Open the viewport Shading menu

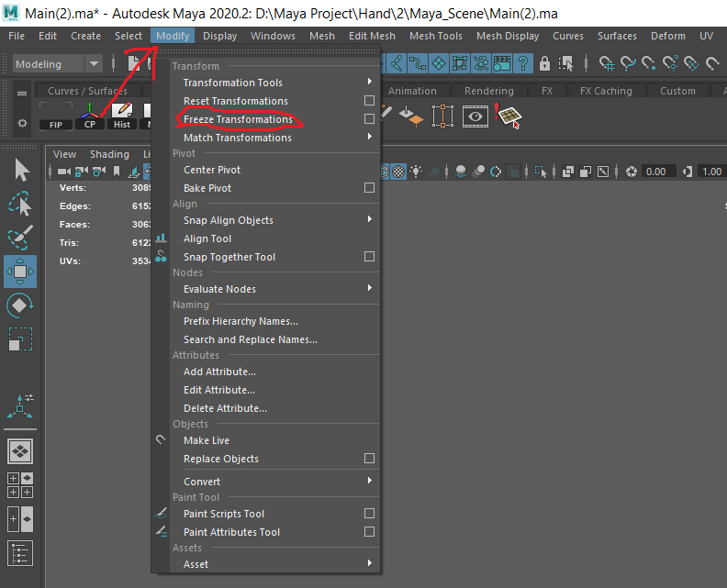pos(109,154)
